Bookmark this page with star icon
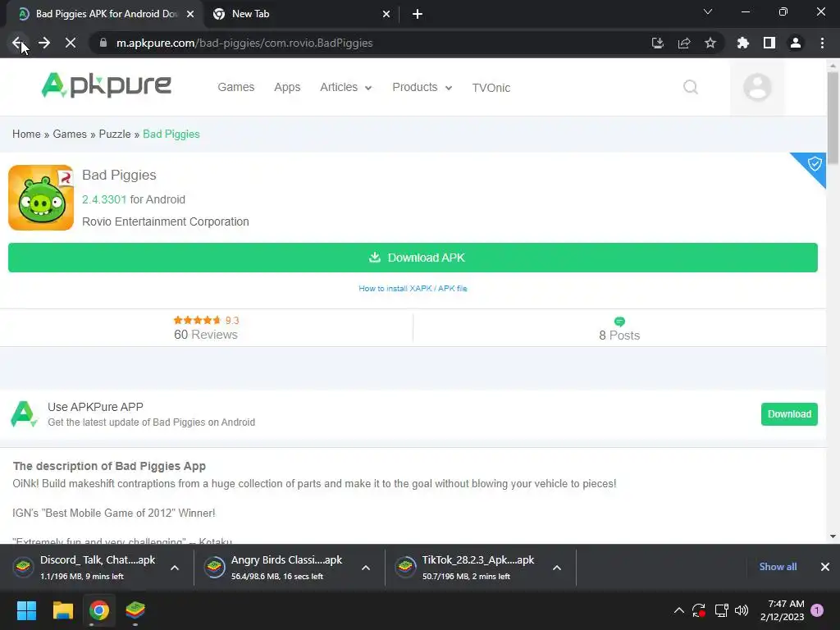 point(710,43)
